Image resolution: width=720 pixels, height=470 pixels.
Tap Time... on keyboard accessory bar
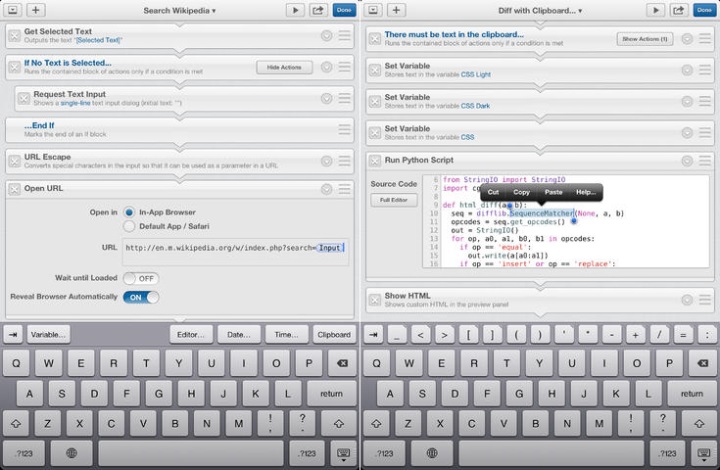[287, 335]
